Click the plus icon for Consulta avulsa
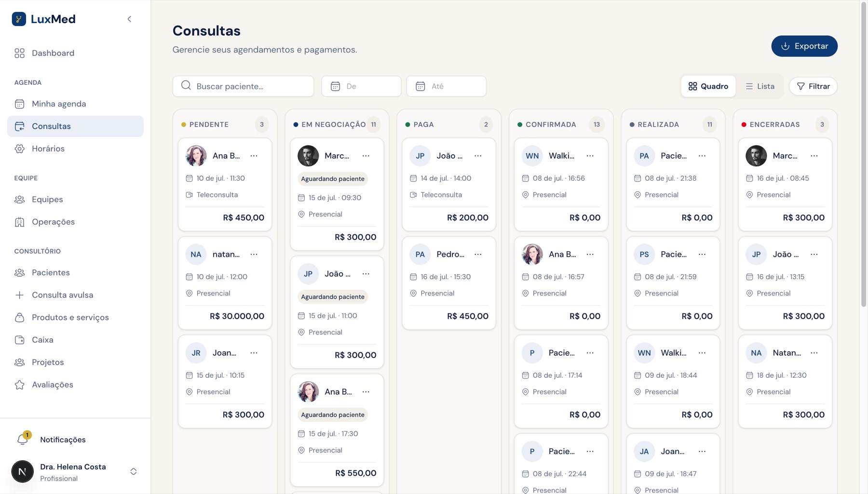Screen dimensions: 868x494 19,295
